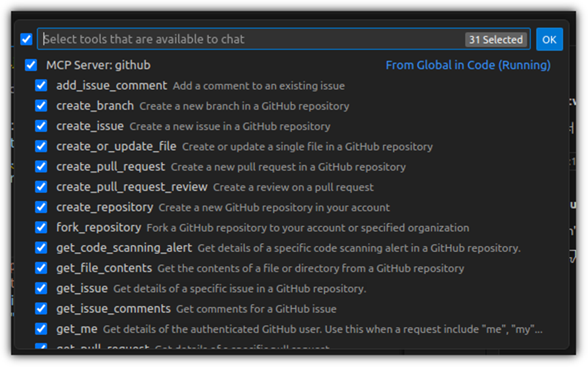Select the create_repository tool name
This screenshot has width=588, height=367.
point(104,207)
